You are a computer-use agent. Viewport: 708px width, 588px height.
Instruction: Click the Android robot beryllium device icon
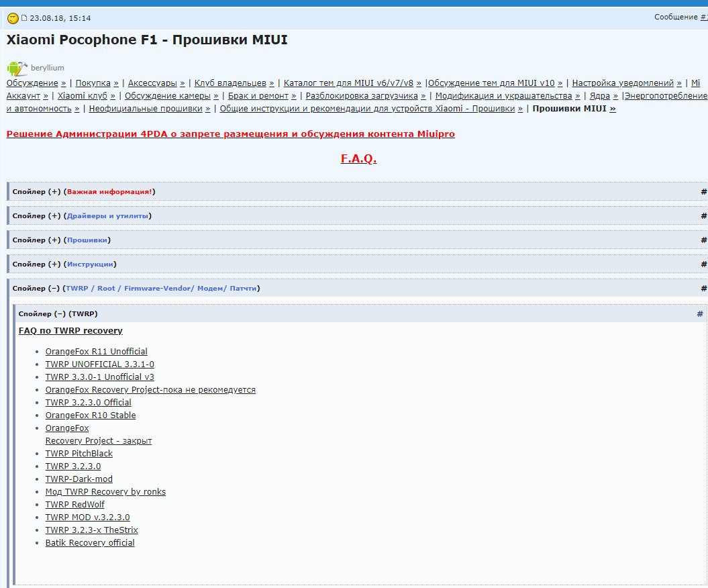17,68
